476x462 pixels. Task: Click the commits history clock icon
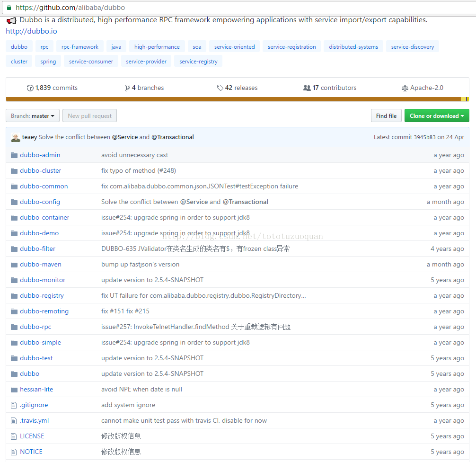tap(30, 88)
